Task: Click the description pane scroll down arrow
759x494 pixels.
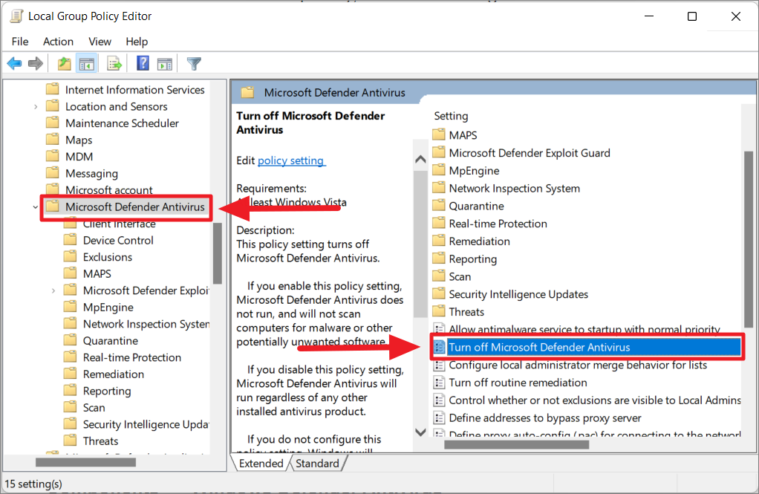Action: click(421, 432)
